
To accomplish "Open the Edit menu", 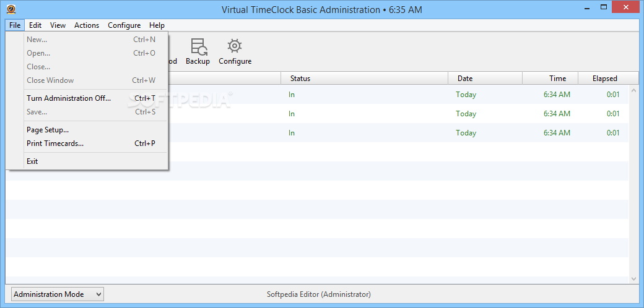I will click(35, 25).
